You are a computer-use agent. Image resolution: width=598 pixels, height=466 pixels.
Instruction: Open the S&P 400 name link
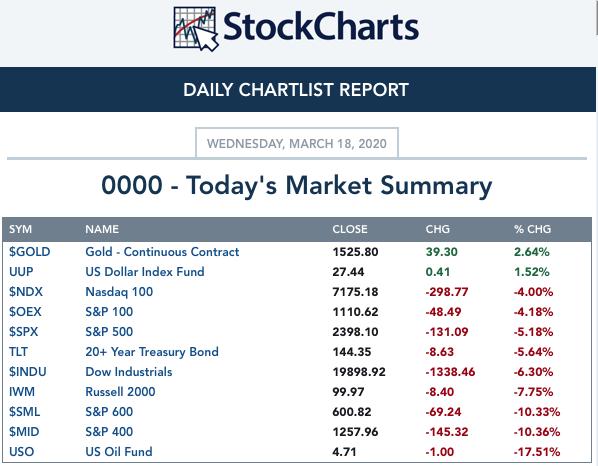[109, 432]
